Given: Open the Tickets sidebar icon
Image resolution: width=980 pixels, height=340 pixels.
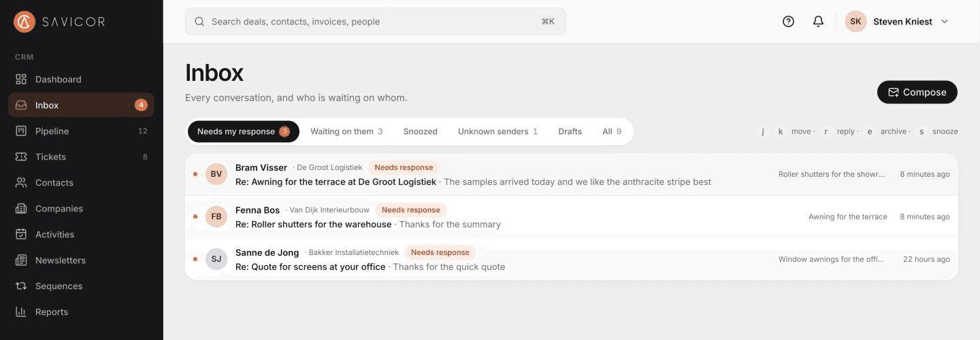Looking at the screenshot, I should pos(21,157).
